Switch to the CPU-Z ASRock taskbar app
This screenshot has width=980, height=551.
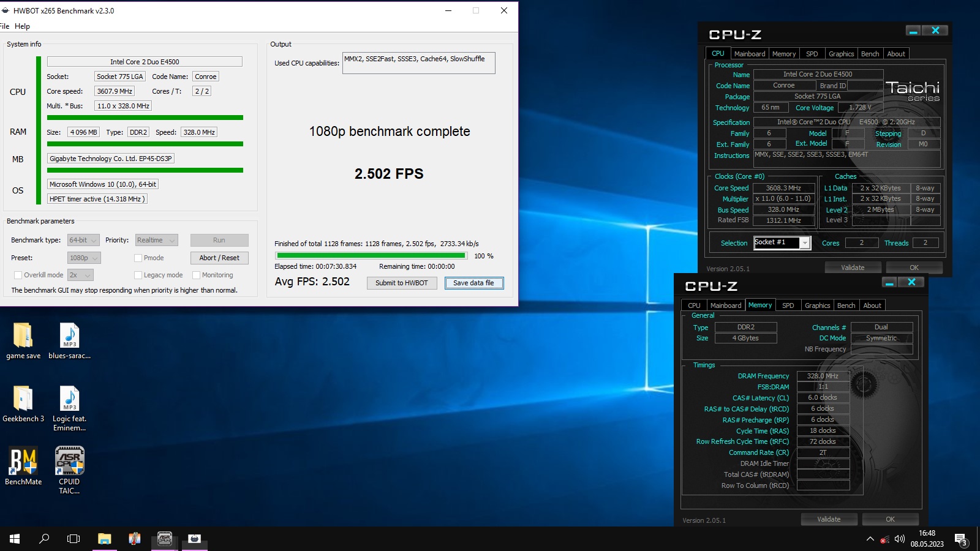tap(165, 539)
